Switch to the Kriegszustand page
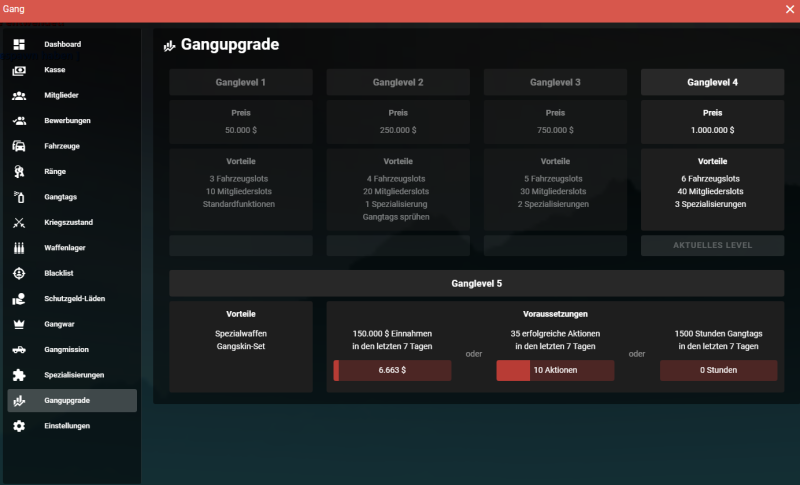The width and height of the screenshot is (800, 485). click(x=72, y=222)
